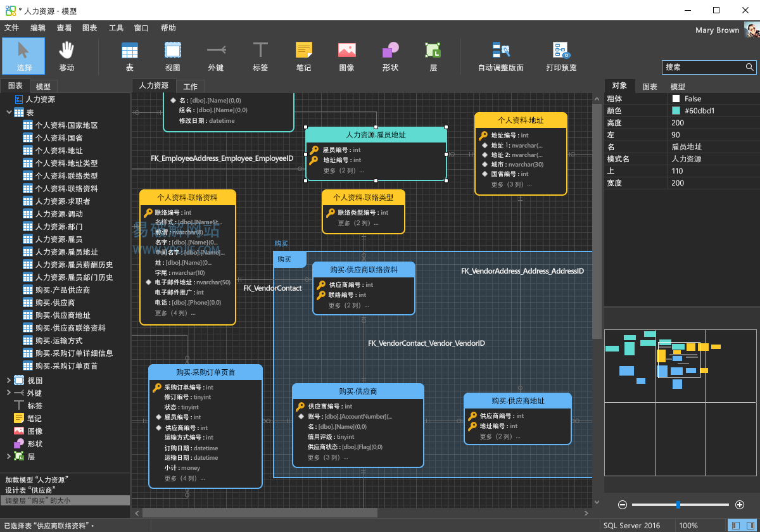Pick the 形状 shape tool
760x532 pixels.
[390, 56]
